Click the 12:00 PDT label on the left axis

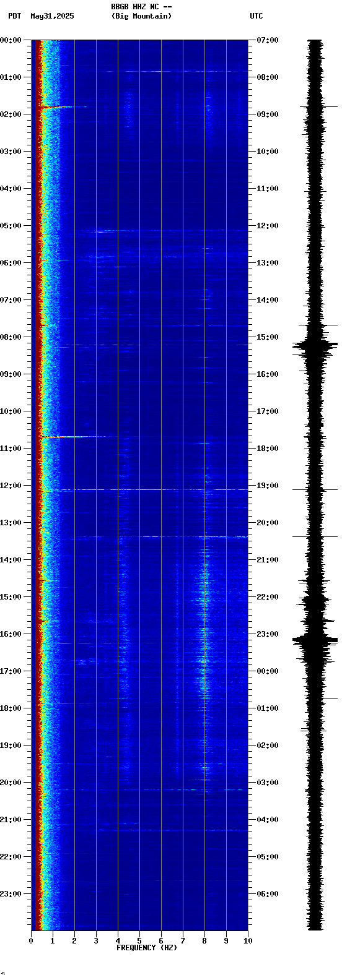11,486
